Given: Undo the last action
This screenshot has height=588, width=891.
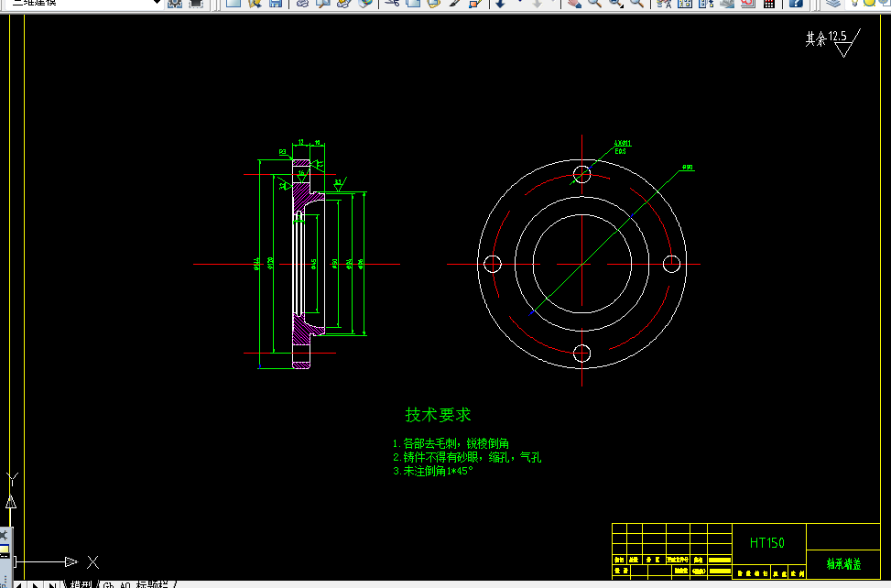Looking at the screenshot, I should coord(500,3).
